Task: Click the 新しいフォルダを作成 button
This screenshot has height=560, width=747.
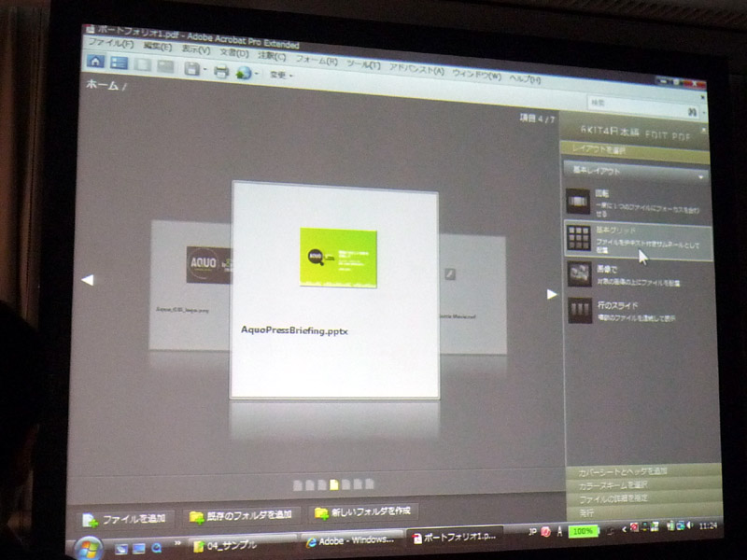Action: pos(363,511)
